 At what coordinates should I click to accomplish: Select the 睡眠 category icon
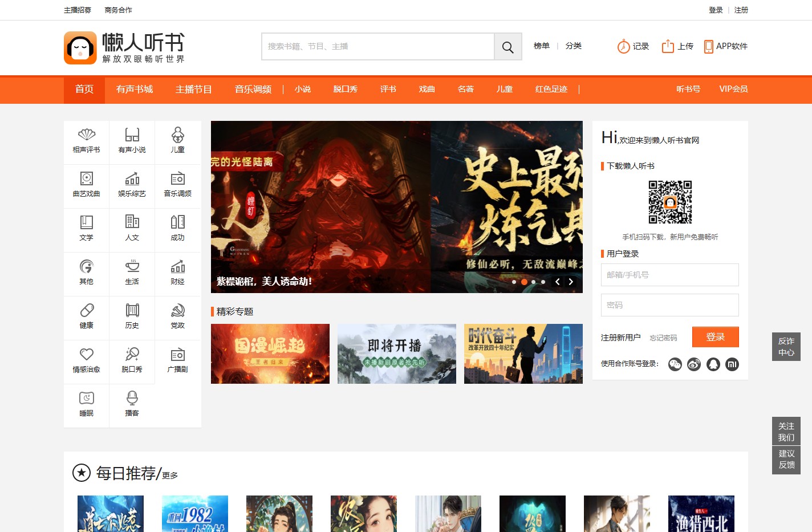pyautogui.click(x=87, y=399)
